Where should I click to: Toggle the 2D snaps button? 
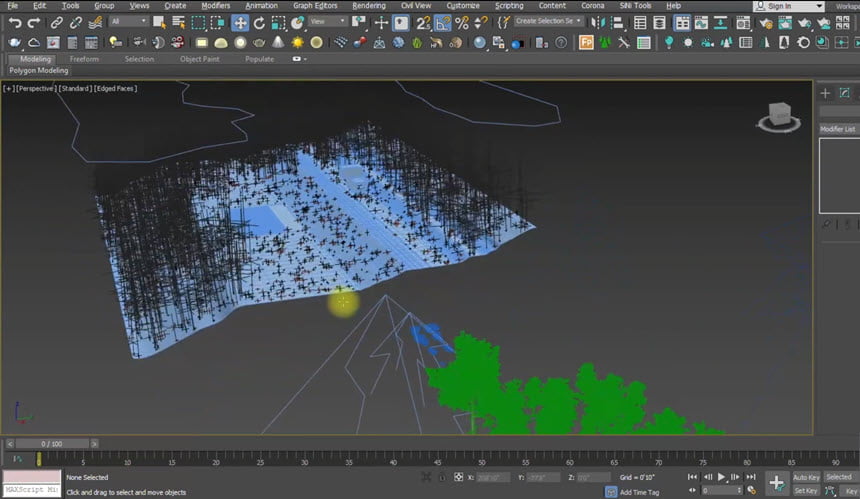tap(422, 23)
